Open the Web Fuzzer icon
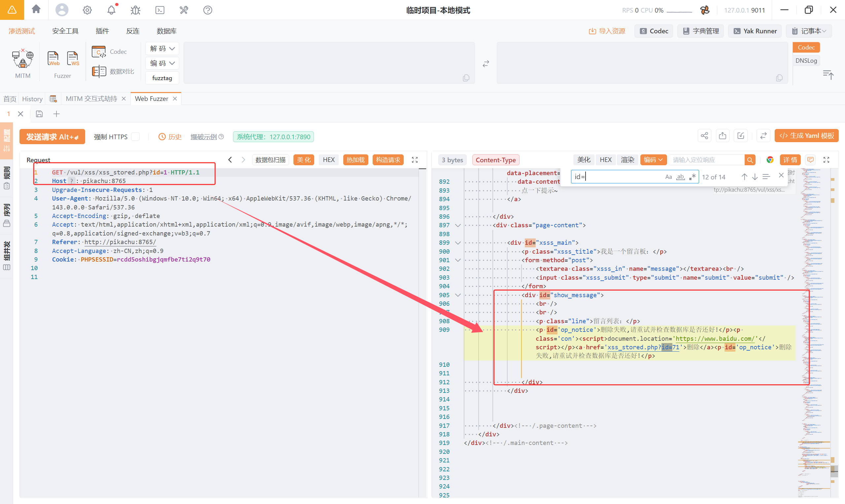 pyautogui.click(x=53, y=58)
